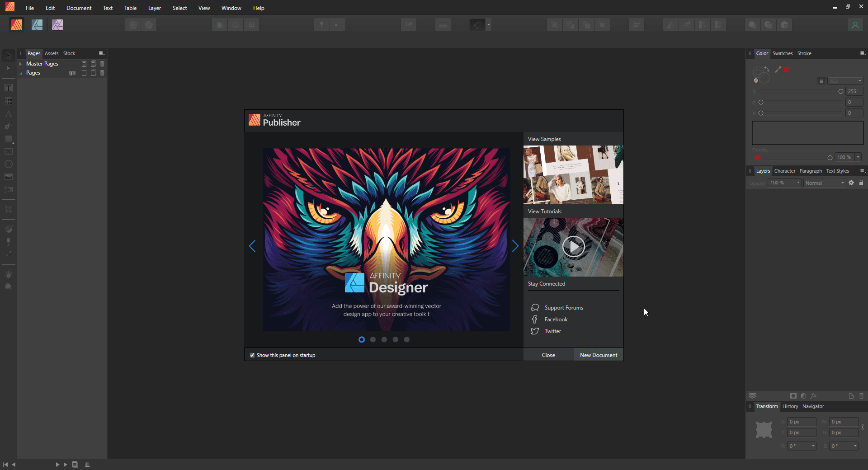Open the colour model dropdown in the Color panel
The image size is (868, 470).
coord(844,80)
